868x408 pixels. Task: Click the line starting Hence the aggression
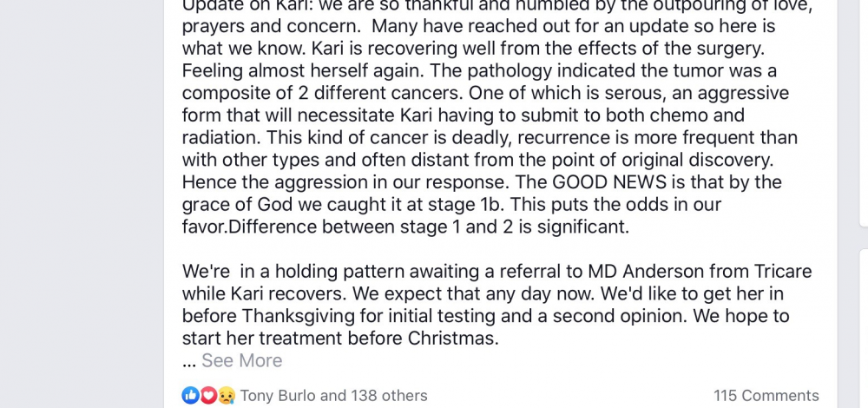click(482, 182)
